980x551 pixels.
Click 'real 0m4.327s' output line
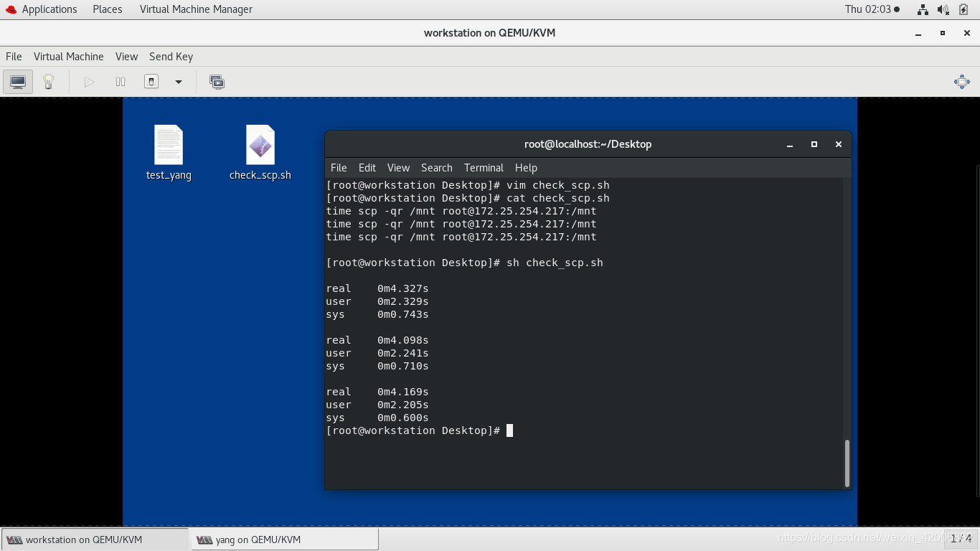(377, 288)
